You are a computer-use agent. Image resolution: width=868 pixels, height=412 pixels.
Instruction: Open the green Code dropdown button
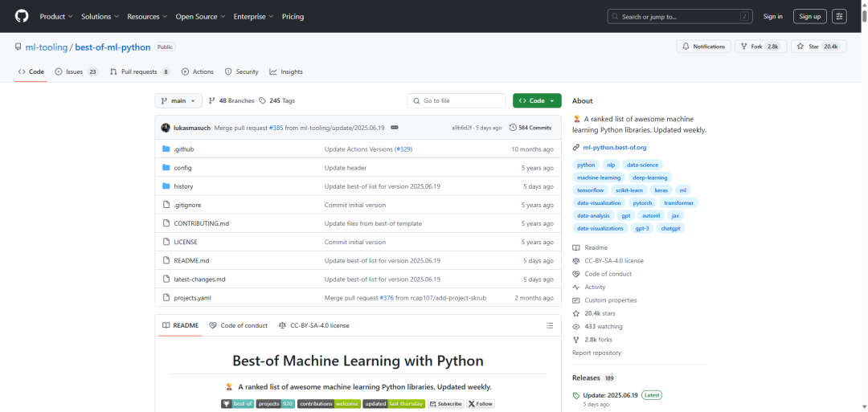pos(537,100)
